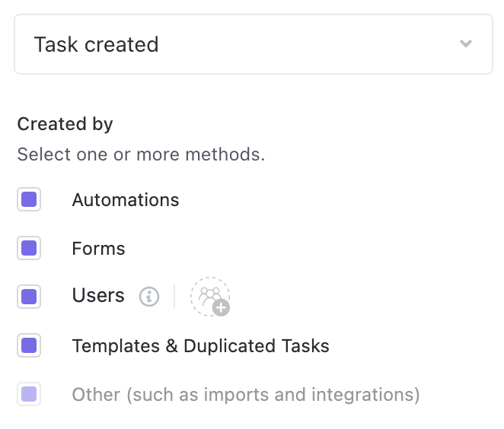The height and width of the screenshot is (429, 504).
Task: Click the Users label text
Action: pos(98,296)
